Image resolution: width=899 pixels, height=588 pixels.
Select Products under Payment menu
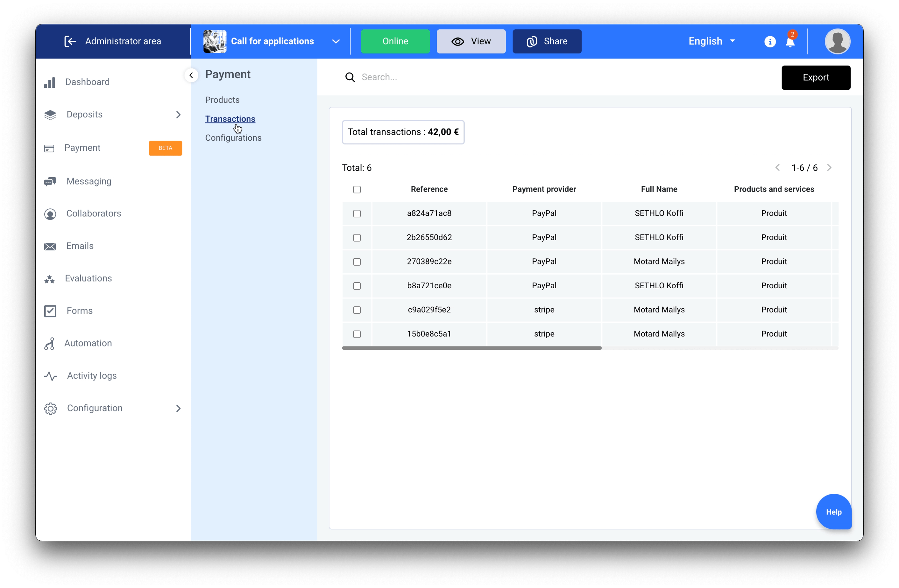click(x=221, y=100)
